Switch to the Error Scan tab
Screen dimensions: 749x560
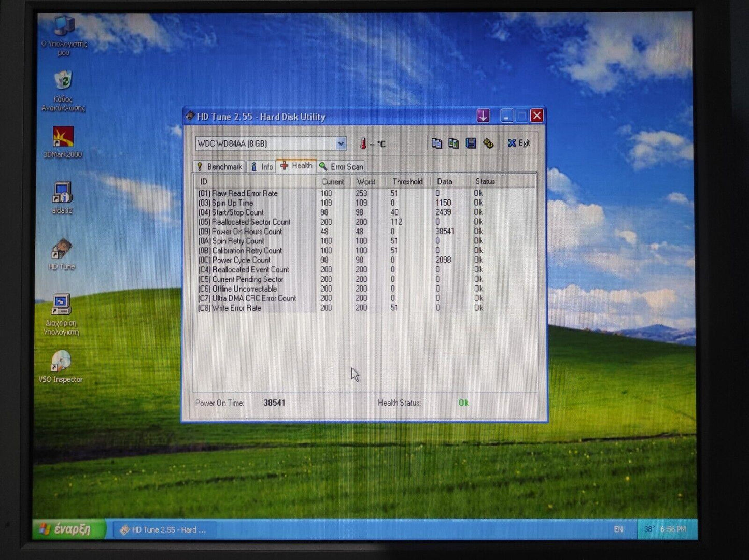pos(342,167)
